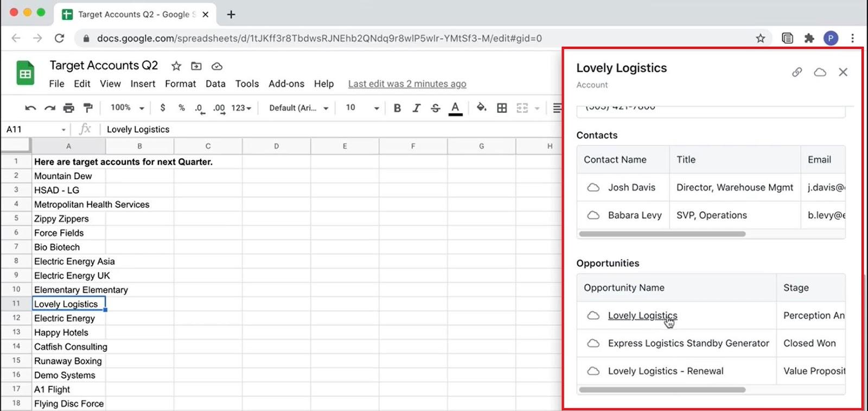Open the horizontal align tool
The width and height of the screenshot is (868, 411).
tap(557, 108)
